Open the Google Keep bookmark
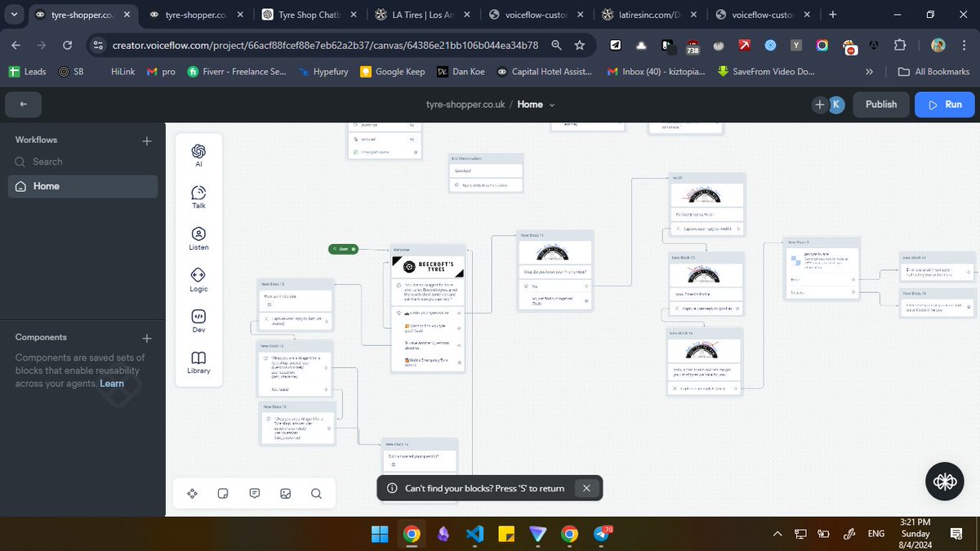Screen dimensions: 980x551 (x=392, y=72)
